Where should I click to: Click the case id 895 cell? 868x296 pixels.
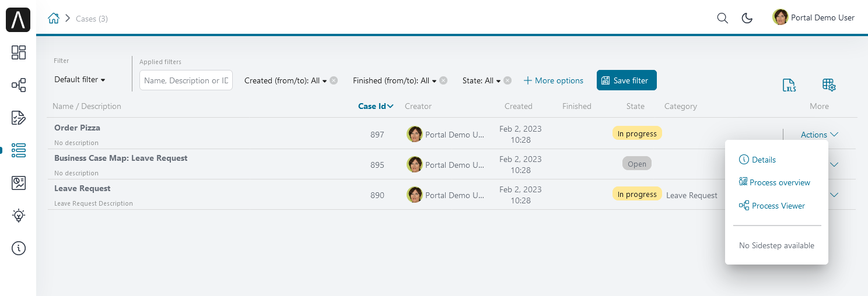click(x=377, y=165)
